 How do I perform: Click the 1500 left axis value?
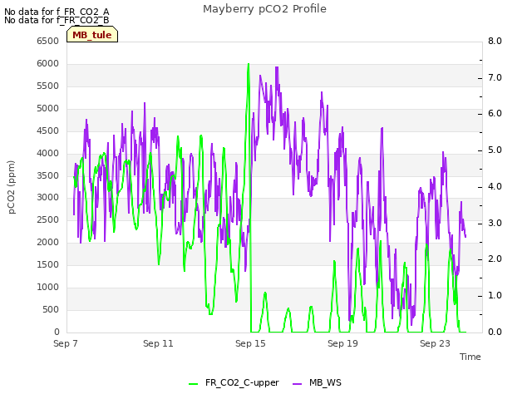(48, 264)
